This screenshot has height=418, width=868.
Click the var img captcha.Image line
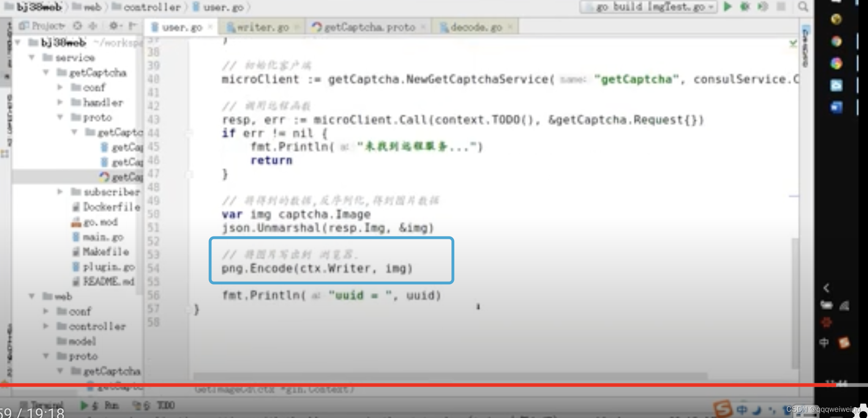296,215
